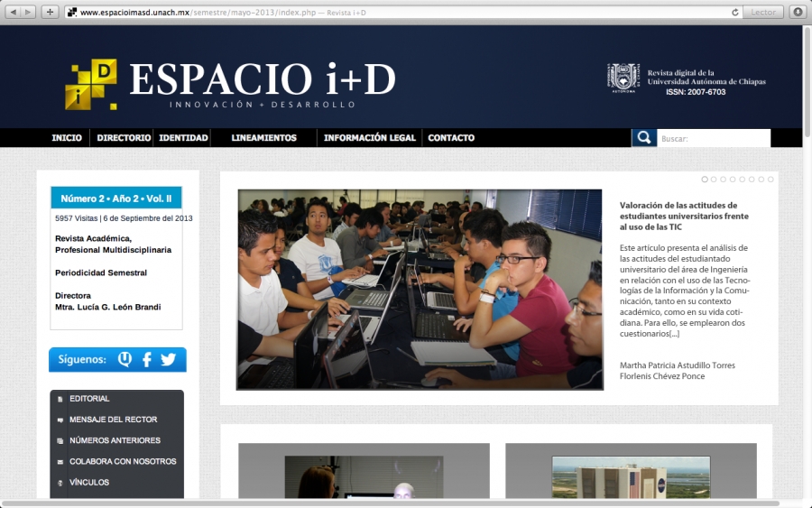
Task: Click the Periodicidad Semestral text
Action: click(x=101, y=272)
